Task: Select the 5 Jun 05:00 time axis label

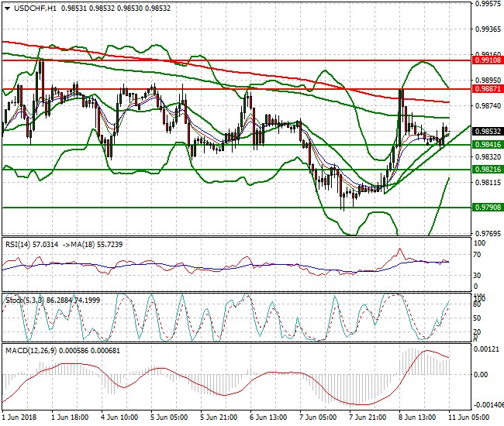Action: point(169,417)
